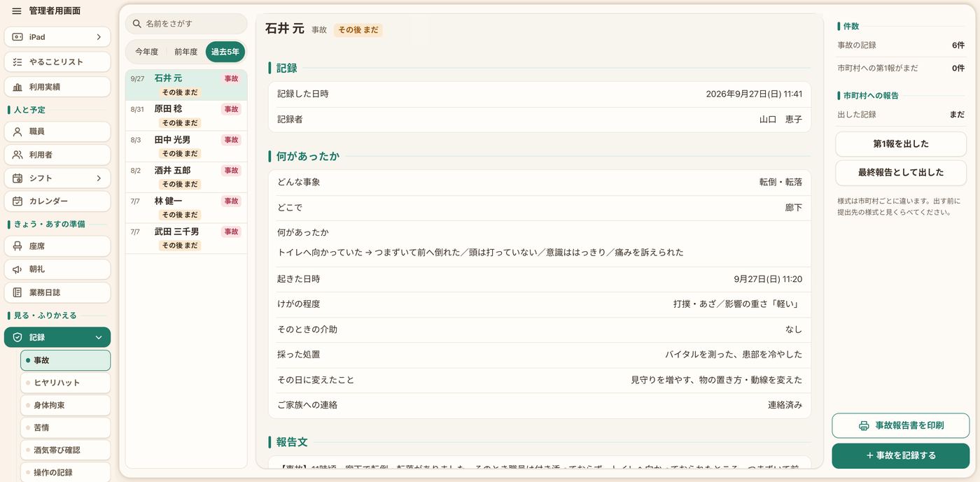The height and width of the screenshot is (482, 980).
Task: Click the 利用実績 bar chart icon
Action: [x=17, y=87]
